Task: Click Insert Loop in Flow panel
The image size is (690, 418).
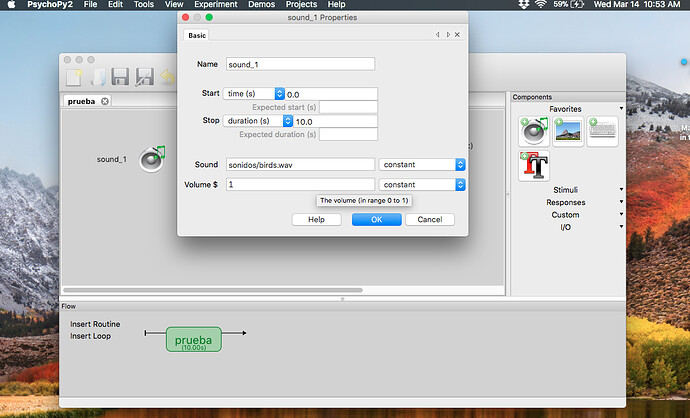Action: pyautogui.click(x=90, y=336)
